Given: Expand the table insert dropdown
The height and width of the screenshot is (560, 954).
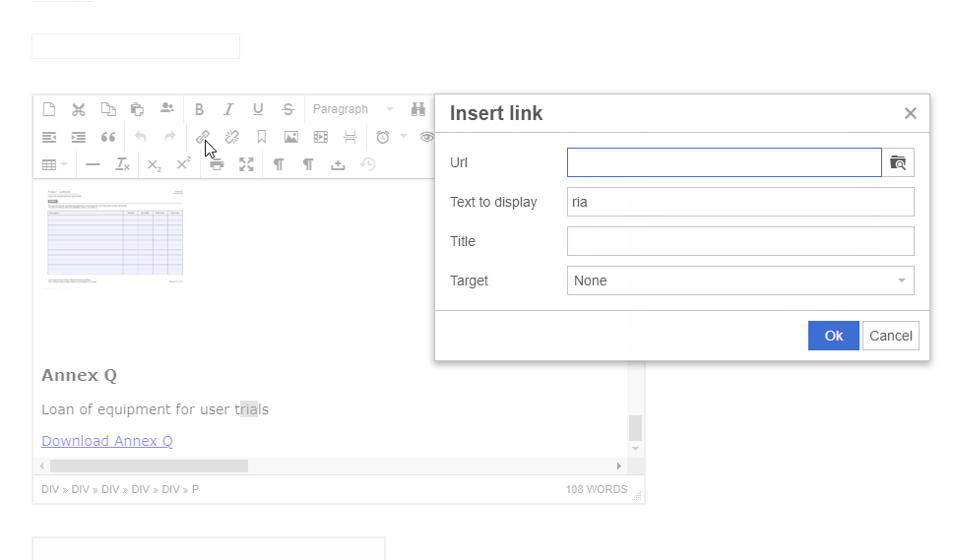Looking at the screenshot, I should pyautogui.click(x=54, y=164).
